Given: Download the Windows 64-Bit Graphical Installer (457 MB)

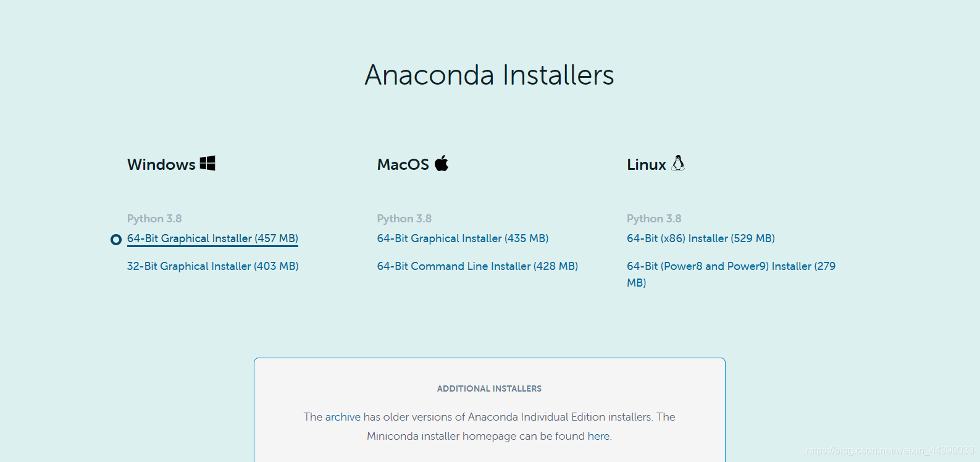Looking at the screenshot, I should (x=212, y=238).
